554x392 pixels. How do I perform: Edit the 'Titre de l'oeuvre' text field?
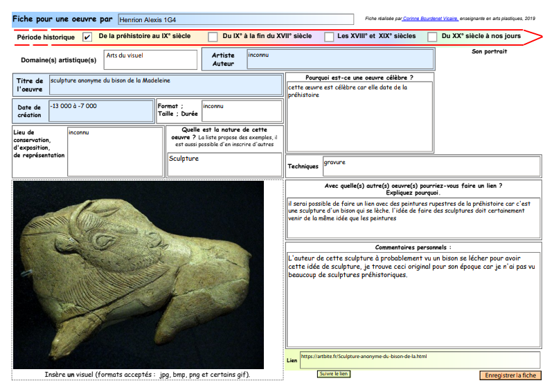pos(166,85)
